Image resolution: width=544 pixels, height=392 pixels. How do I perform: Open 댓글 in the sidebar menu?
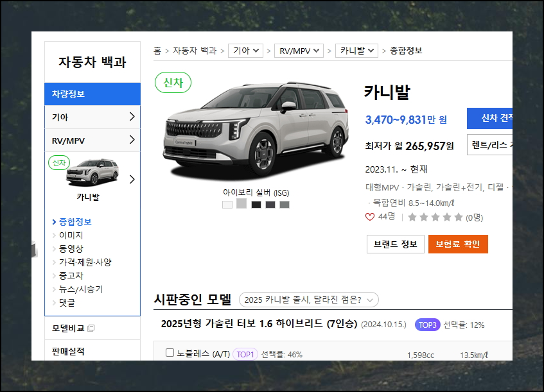pos(67,303)
